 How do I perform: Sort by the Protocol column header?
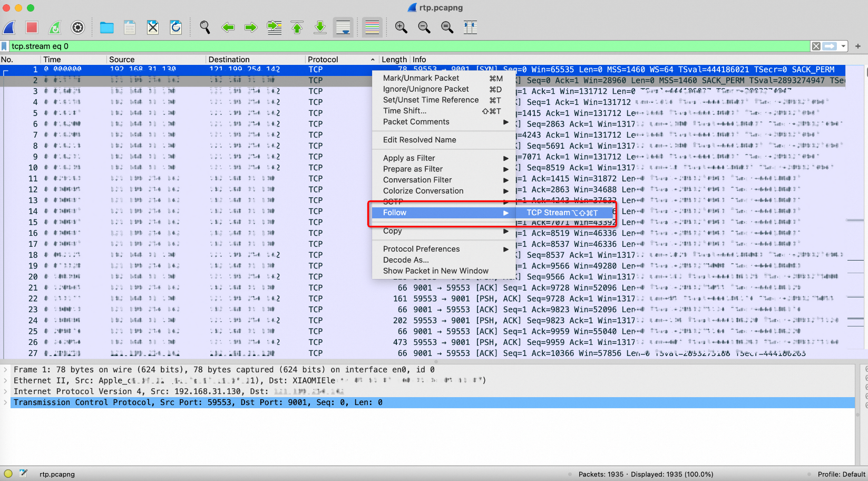click(x=342, y=60)
